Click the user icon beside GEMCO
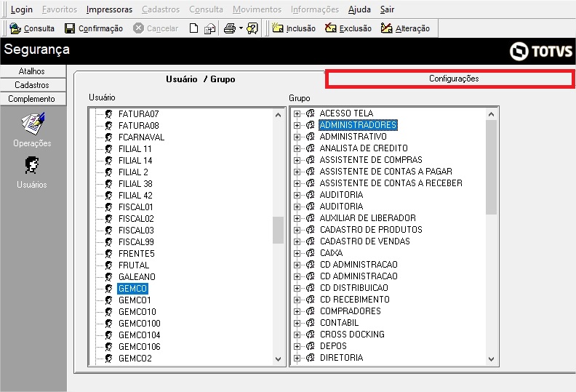This screenshot has width=576, height=392. click(x=109, y=289)
